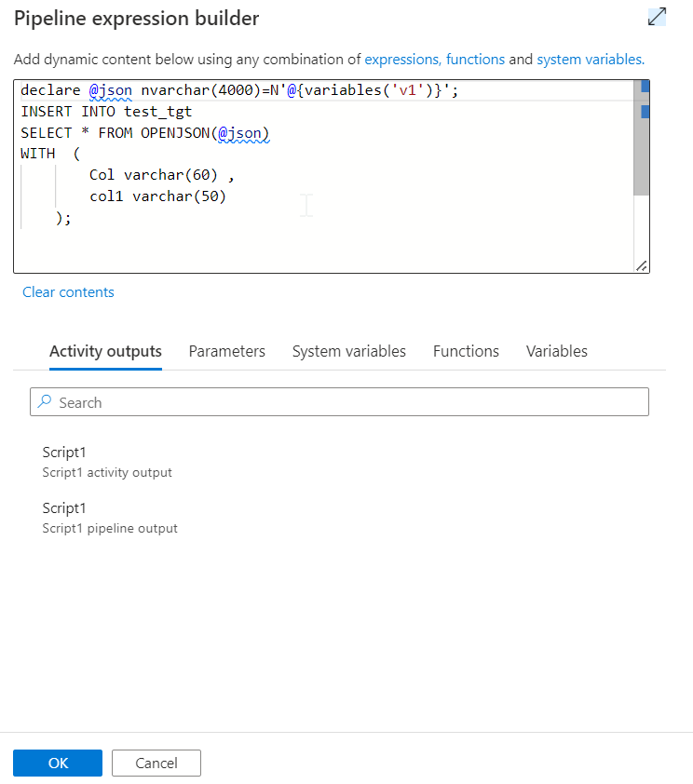Click the 'WITH (' line
This screenshot has height=784, width=693.
tap(50, 154)
